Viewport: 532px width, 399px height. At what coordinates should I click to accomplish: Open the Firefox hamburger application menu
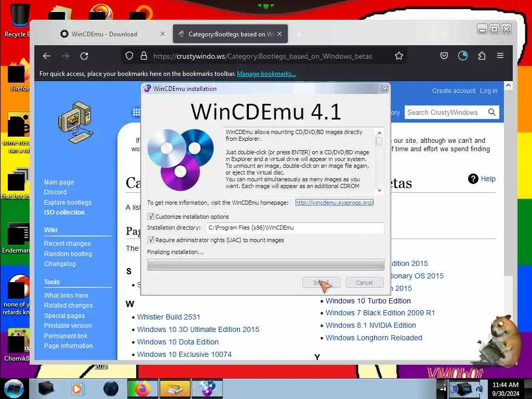[x=500, y=56]
